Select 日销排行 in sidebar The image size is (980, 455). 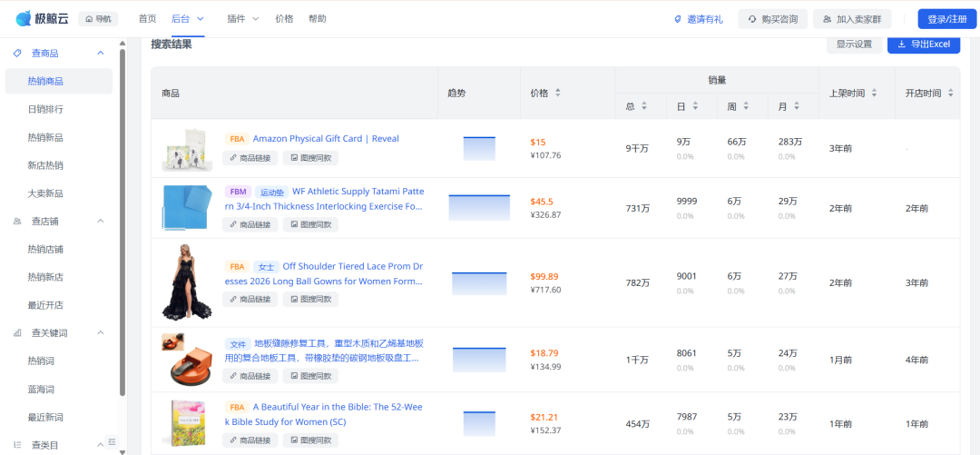point(45,109)
